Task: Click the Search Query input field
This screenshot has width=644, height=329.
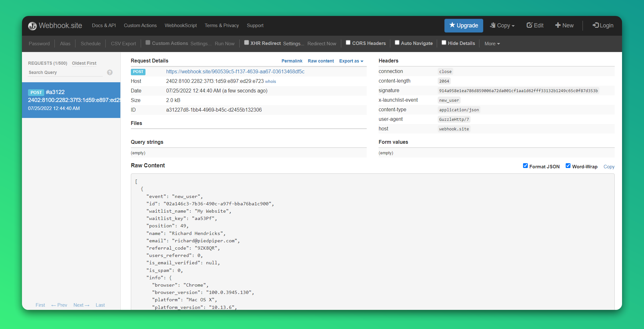Action: pyautogui.click(x=65, y=72)
